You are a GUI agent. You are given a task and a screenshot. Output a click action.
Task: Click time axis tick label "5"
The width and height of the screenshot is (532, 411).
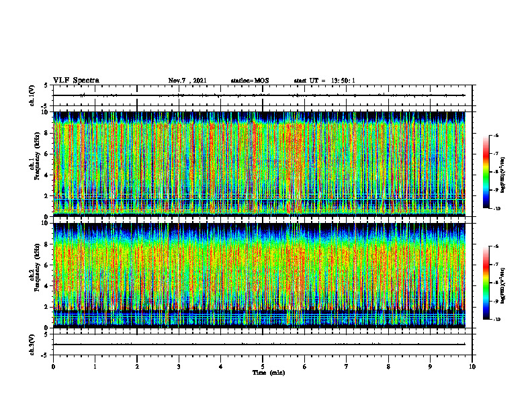point(263,367)
